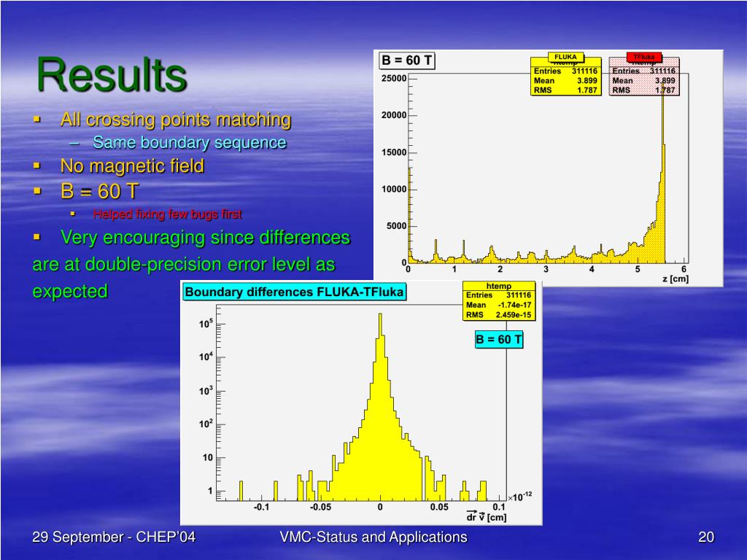Click the cyan "B = 60 T" box on lower plot
Image resolution: width=747 pixels, height=560 pixels.
[499, 340]
